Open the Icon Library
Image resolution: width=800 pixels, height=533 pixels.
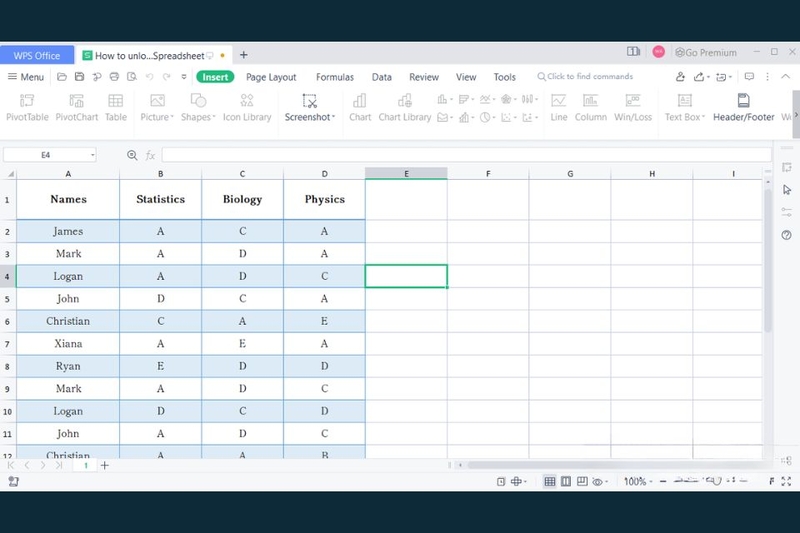247,108
